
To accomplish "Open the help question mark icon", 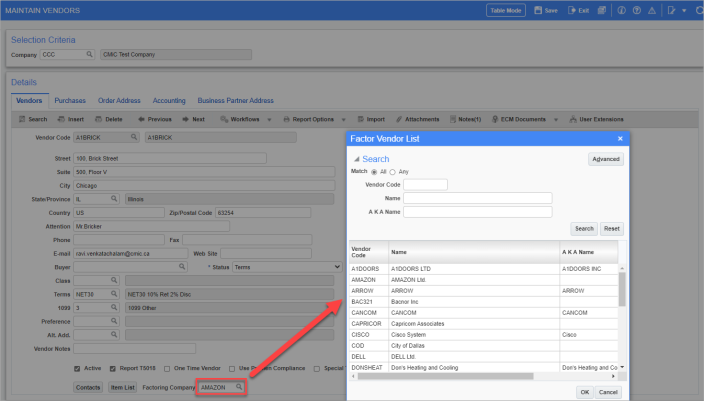I will (x=637, y=10).
